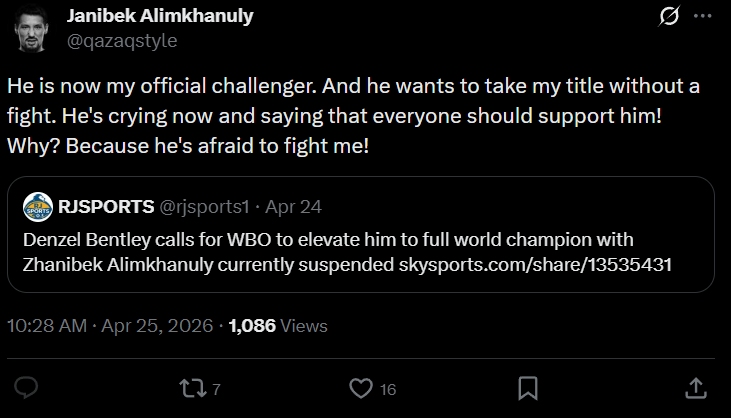Screen dimensions: 731x418
Task: Click the reply speech bubble icon
Action: [27, 387]
